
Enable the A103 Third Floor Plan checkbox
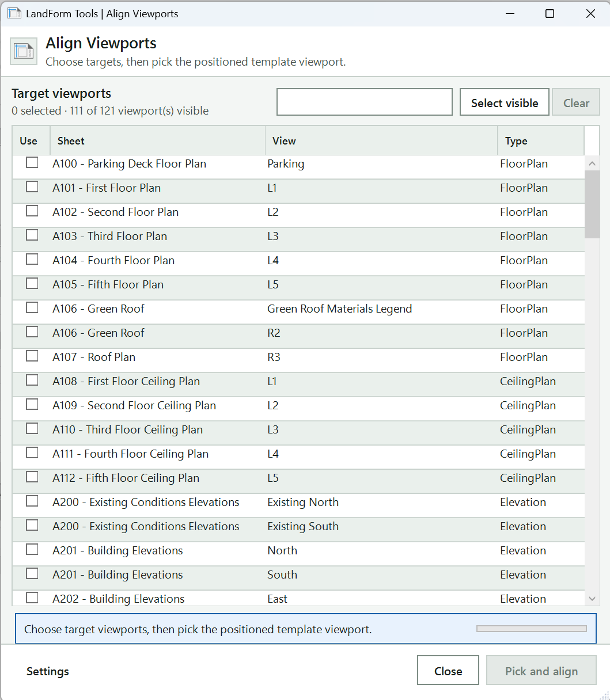pos(32,235)
